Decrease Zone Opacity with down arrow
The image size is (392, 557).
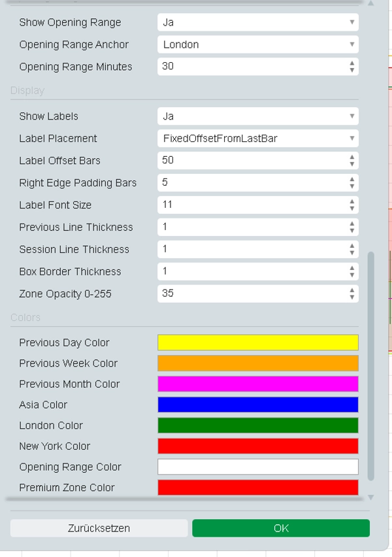pos(352,297)
